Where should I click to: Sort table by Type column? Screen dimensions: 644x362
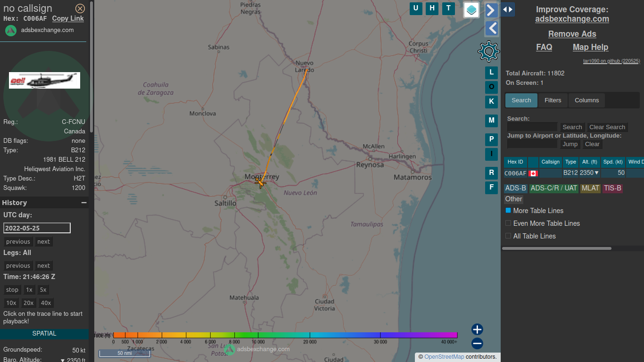coord(571,162)
